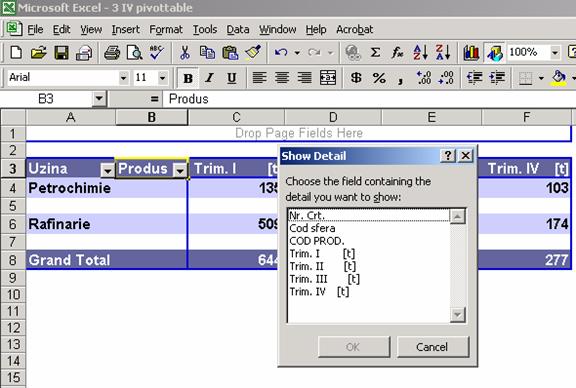Click the formula bar showing Produs
The image size is (576, 388).
pyautogui.click(x=368, y=99)
